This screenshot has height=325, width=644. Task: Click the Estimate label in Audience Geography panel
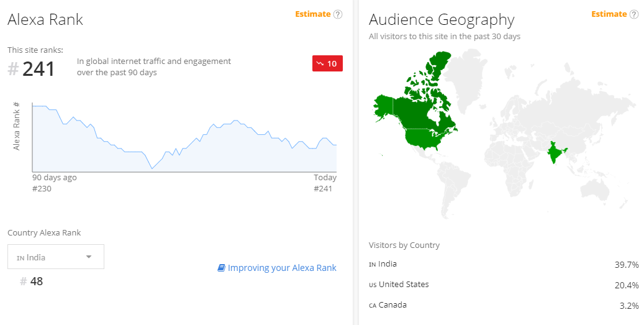coord(609,14)
